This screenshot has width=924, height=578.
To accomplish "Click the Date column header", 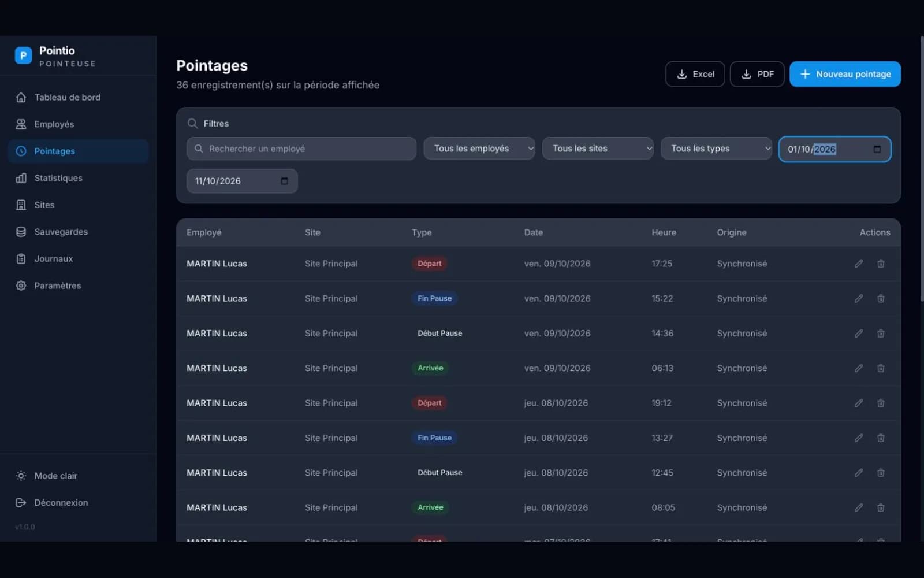I will click(x=534, y=232).
